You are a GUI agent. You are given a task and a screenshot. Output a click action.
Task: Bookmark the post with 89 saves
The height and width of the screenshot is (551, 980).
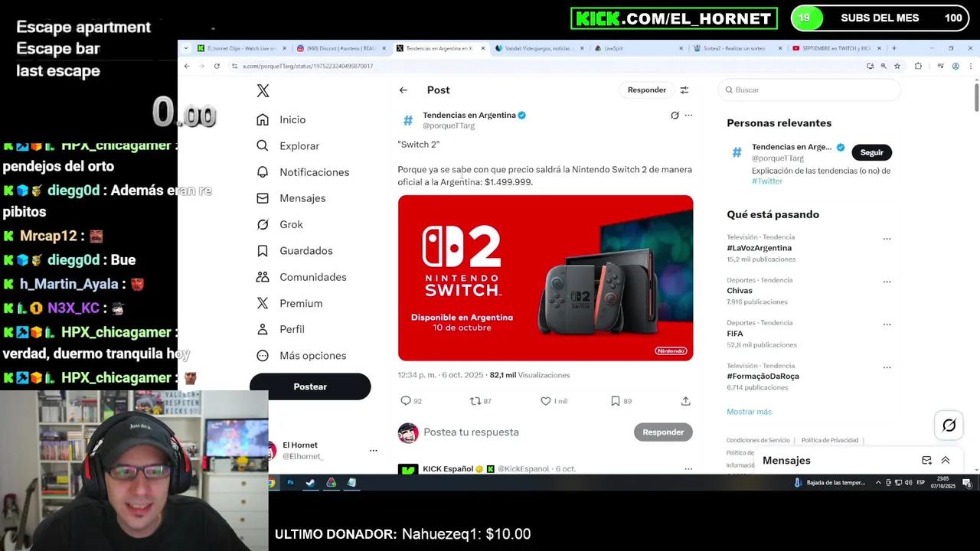pyautogui.click(x=615, y=401)
